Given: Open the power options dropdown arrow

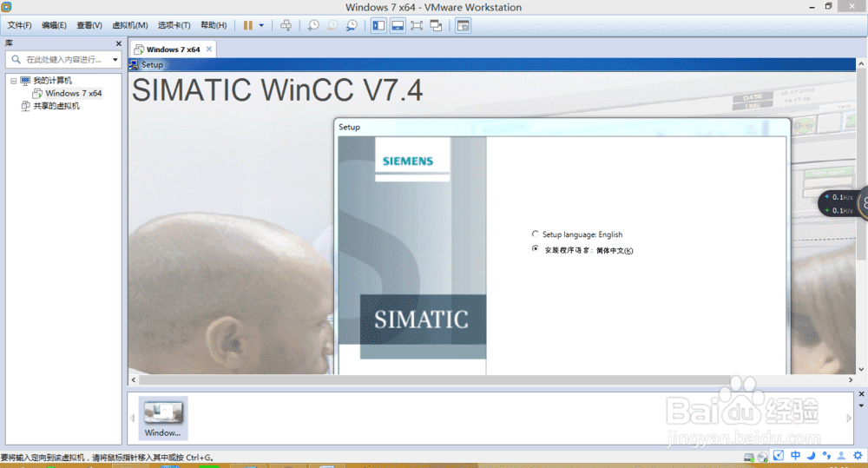Looking at the screenshot, I should pos(261,25).
